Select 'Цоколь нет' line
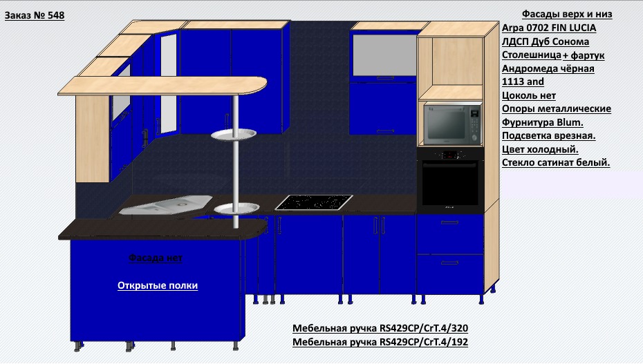 point(529,95)
